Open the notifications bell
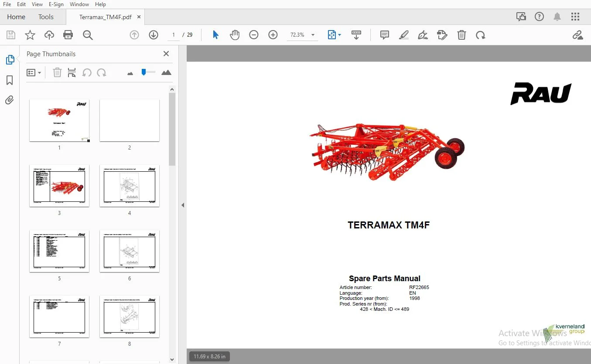The width and height of the screenshot is (591, 364). point(557,17)
